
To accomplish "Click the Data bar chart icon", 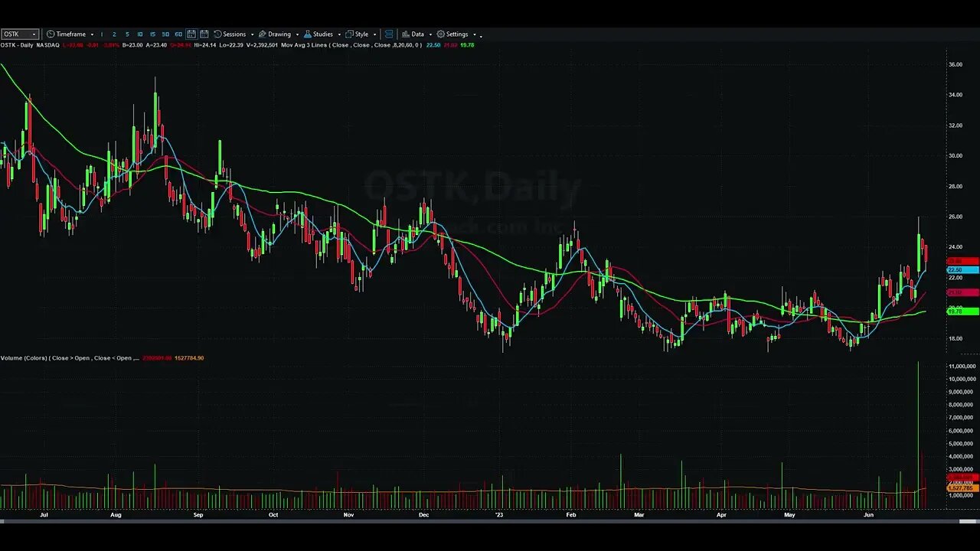I will [406, 34].
